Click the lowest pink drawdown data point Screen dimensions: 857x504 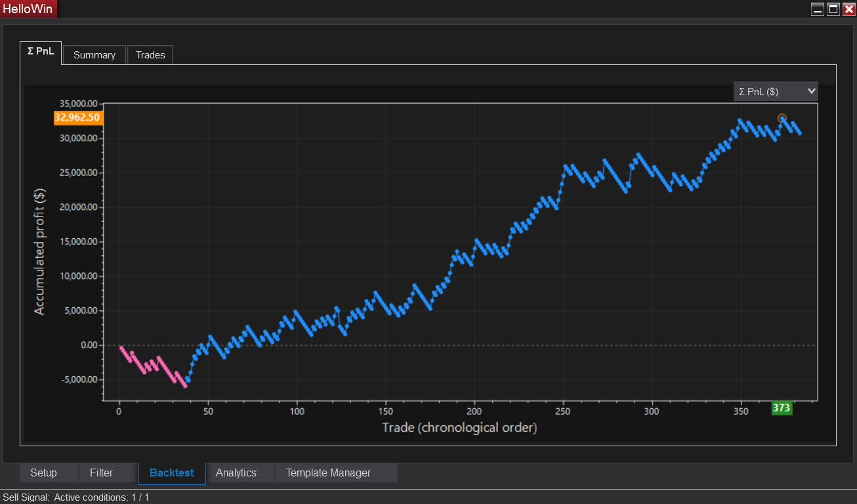coord(186,386)
